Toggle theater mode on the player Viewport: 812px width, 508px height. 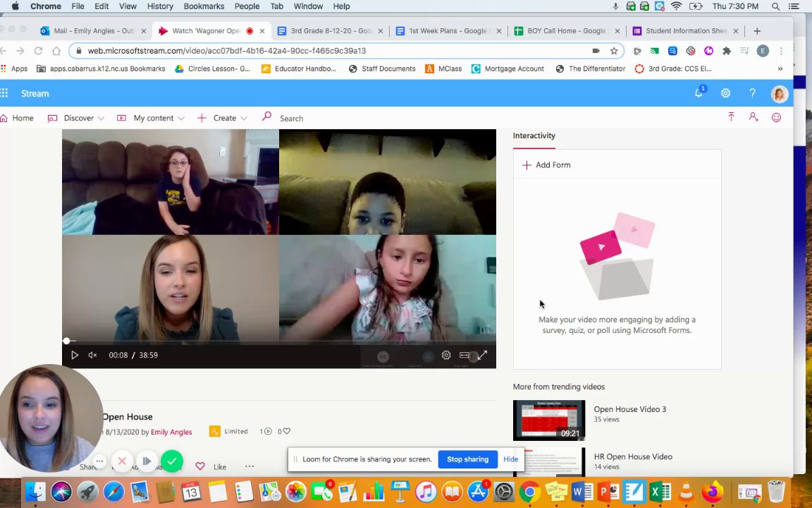464,355
